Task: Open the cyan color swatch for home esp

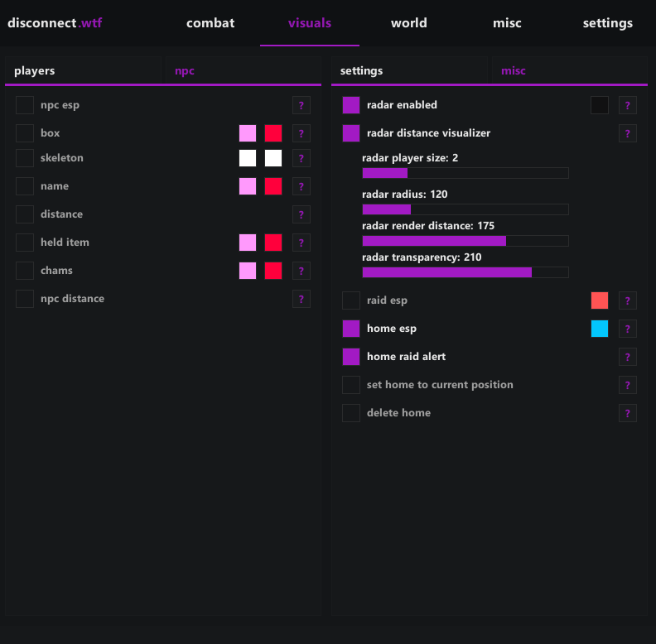Action: pos(600,329)
